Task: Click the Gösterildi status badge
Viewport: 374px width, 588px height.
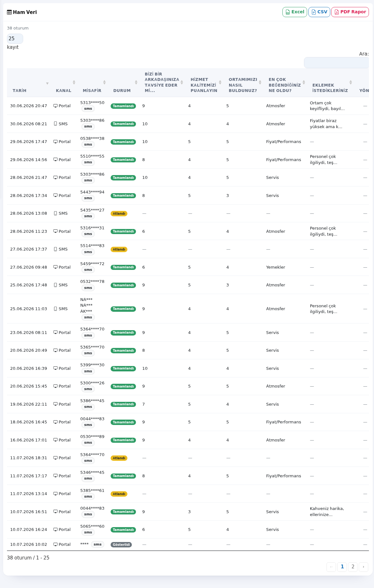Action: click(121, 545)
